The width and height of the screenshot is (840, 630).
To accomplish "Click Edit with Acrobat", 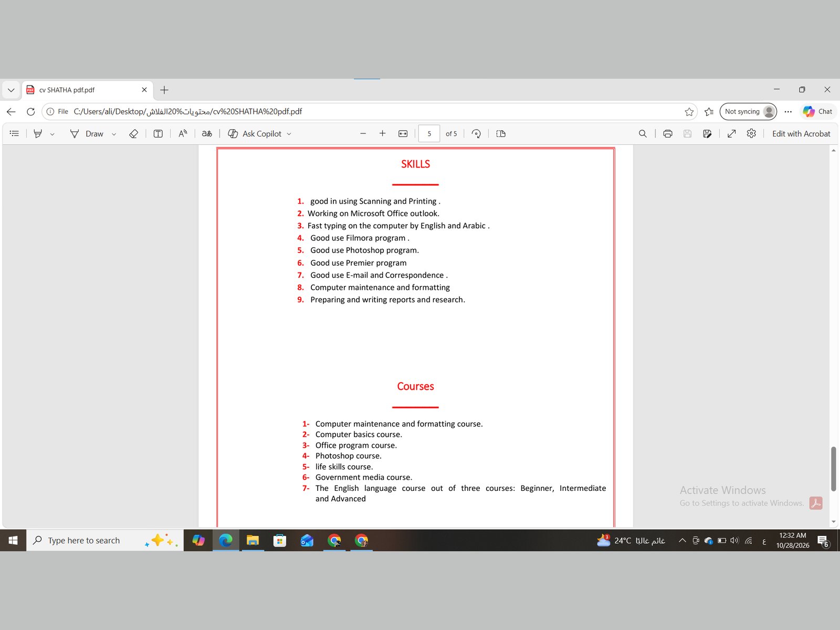I will pos(801,134).
